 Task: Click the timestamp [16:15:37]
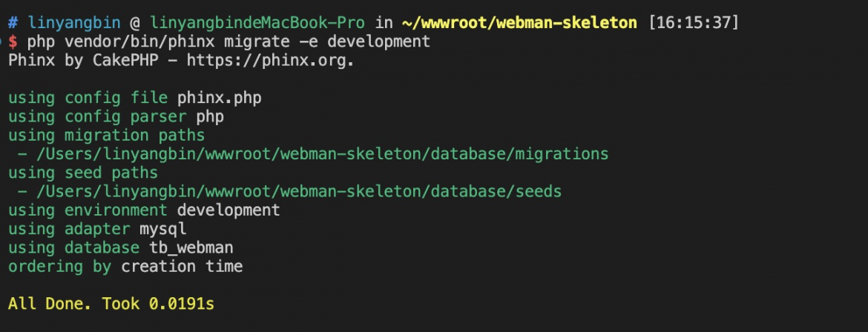(x=692, y=23)
